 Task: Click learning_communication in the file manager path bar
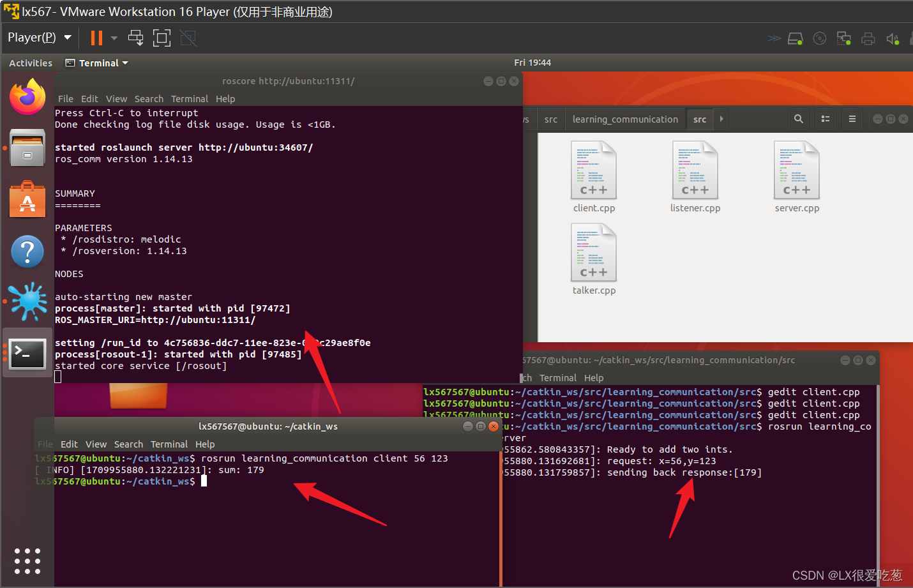[625, 119]
